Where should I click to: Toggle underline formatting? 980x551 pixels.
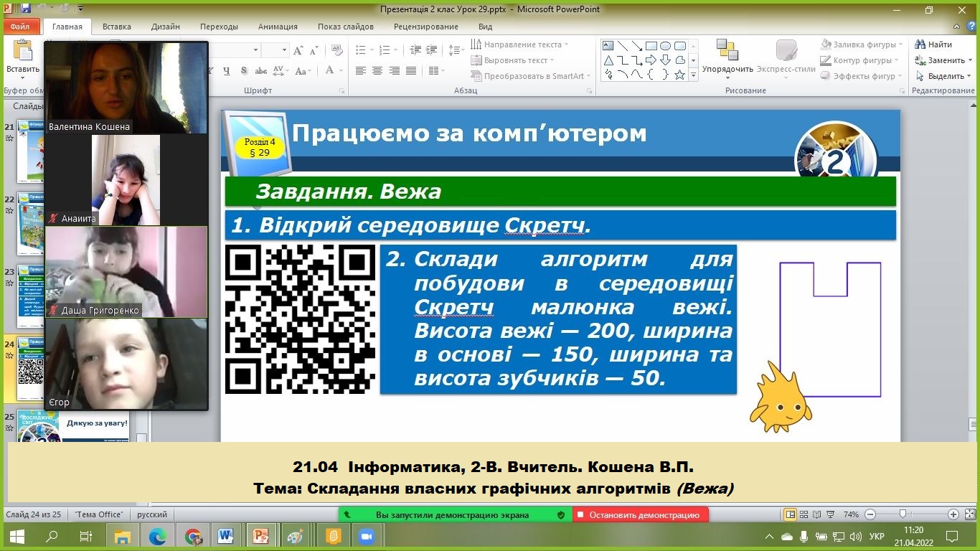[x=227, y=71]
